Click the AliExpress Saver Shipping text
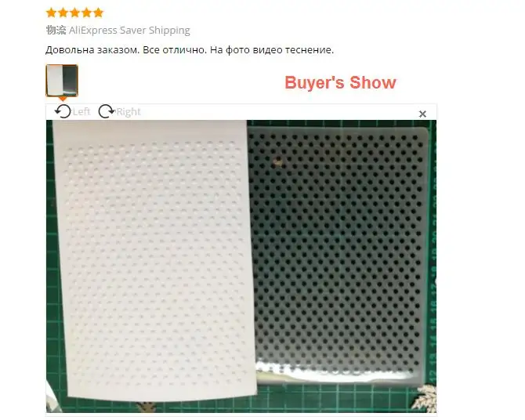525x420 pixels. pyautogui.click(x=129, y=30)
